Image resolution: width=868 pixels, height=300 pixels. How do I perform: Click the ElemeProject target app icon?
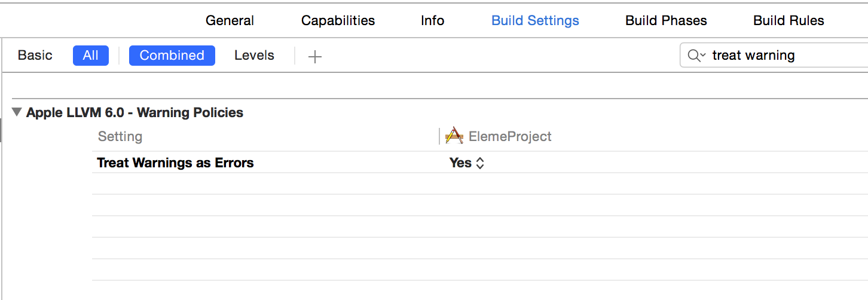coord(455,136)
